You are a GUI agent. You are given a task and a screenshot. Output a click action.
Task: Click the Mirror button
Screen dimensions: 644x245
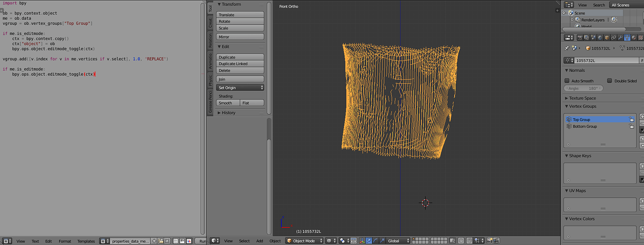[x=240, y=37]
